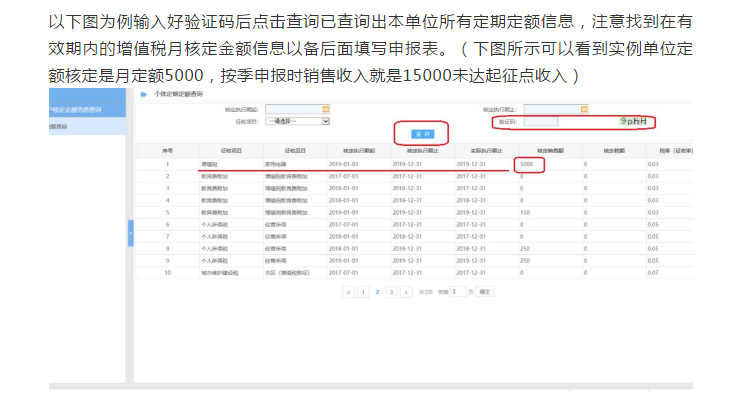The image size is (751, 415).
Task: Click the 市区（增值税附征) cell
Action: pyautogui.click(x=287, y=273)
